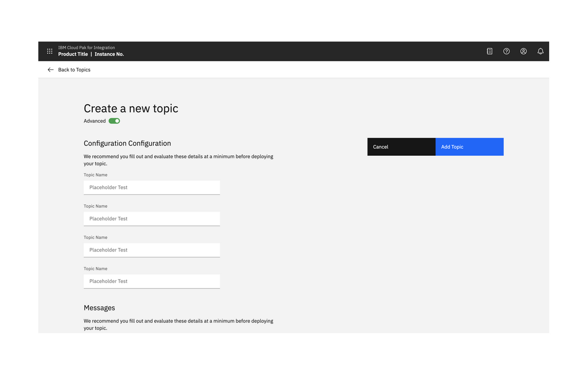Open the app switcher grid icon
The height and width of the screenshot is (375, 588).
pos(50,51)
